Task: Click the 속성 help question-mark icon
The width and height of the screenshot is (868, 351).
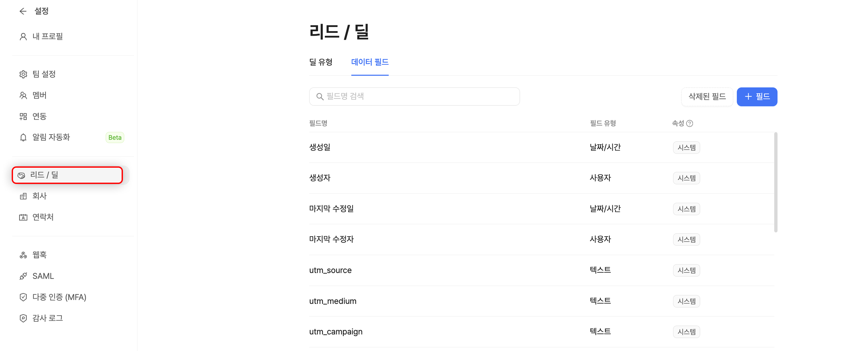Action: (x=690, y=124)
